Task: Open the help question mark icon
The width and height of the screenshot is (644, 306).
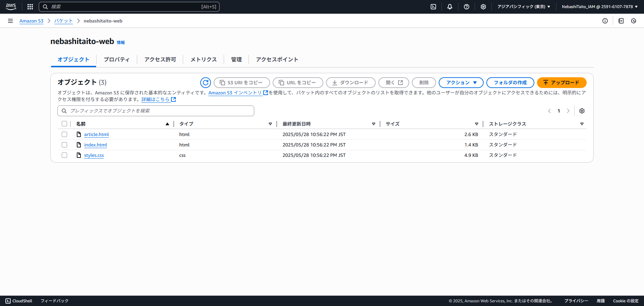Action: pyautogui.click(x=466, y=7)
